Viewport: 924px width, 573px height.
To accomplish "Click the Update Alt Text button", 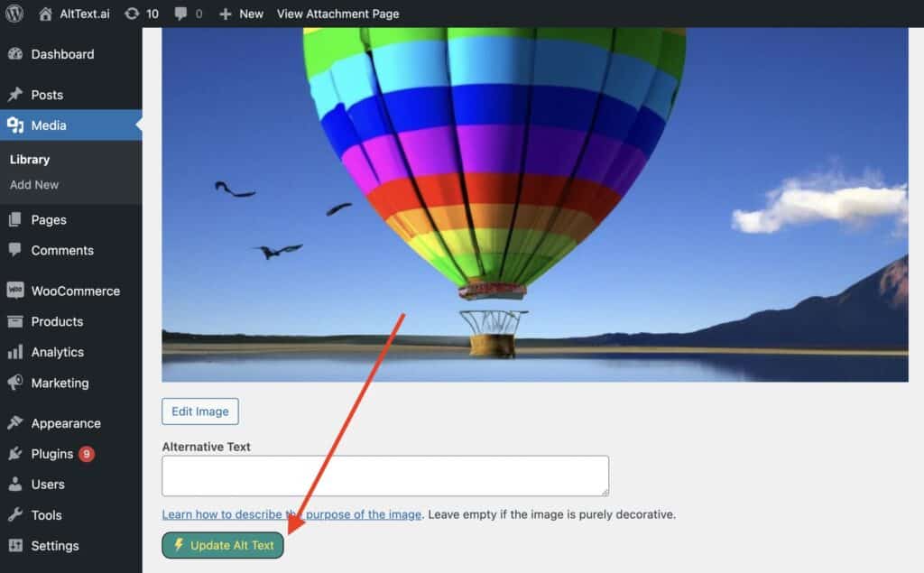I will coord(223,545).
